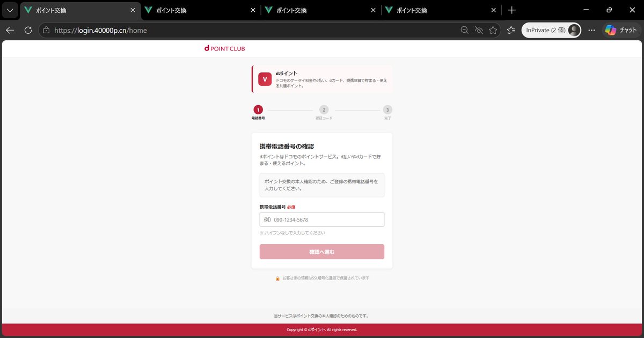
Task: Restore down the browser window
Action: click(x=609, y=10)
